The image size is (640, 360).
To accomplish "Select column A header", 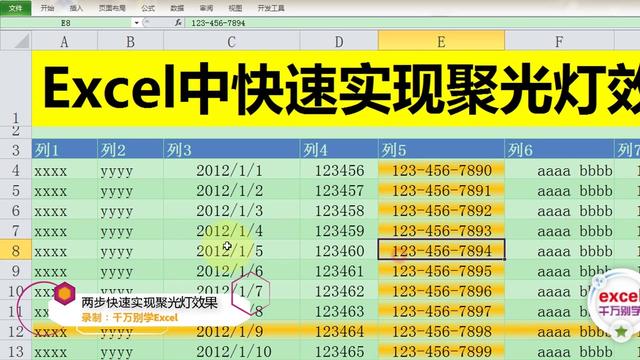I will click(x=64, y=41).
